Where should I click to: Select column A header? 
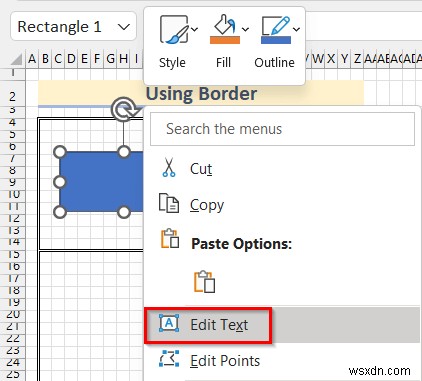(32, 59)
